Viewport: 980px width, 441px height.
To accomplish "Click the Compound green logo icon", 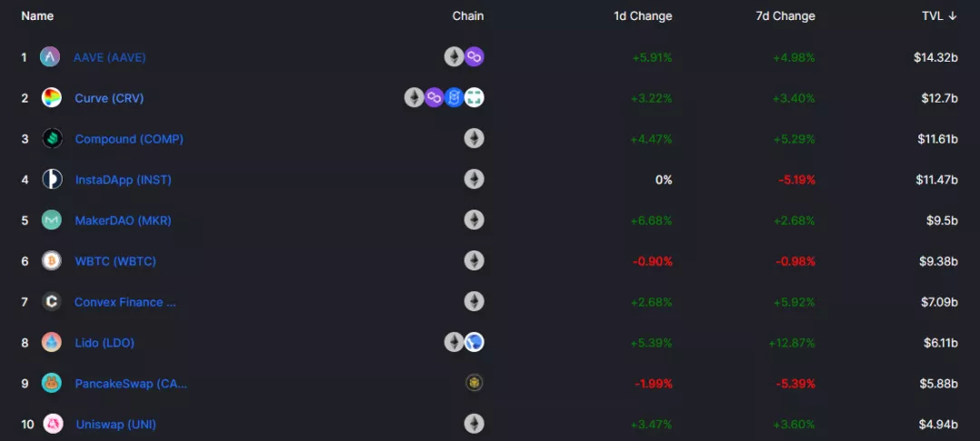I will click(52, 139).
